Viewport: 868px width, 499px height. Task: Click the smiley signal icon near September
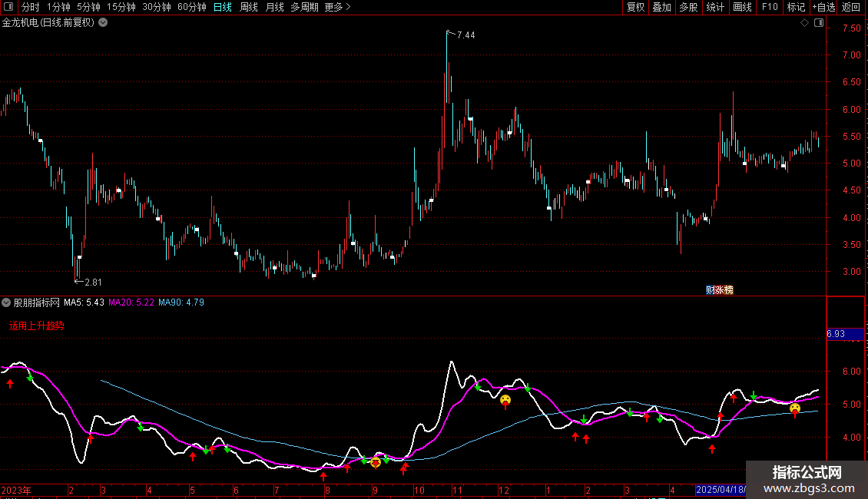click(x=376, y=462)
